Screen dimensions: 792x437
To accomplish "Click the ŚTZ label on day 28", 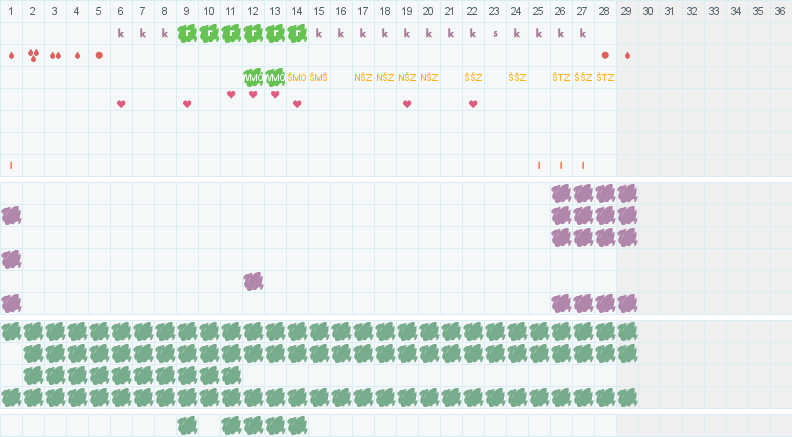I will (x=605, y=77).
